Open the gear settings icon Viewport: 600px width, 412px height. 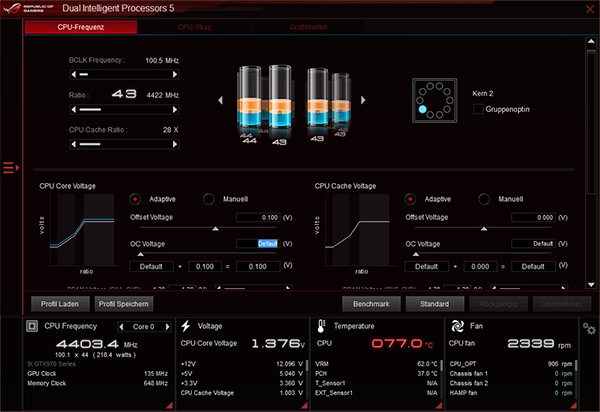coord(589,329)
